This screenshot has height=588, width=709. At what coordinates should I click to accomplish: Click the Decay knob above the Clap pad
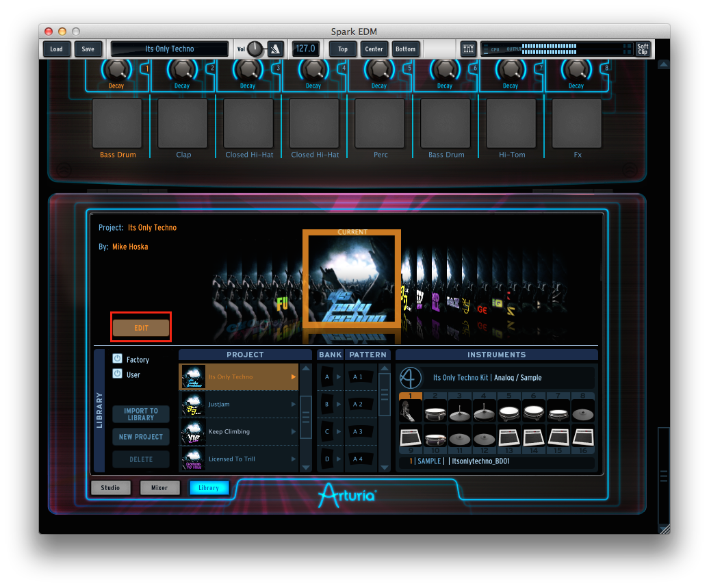point(182,70)
